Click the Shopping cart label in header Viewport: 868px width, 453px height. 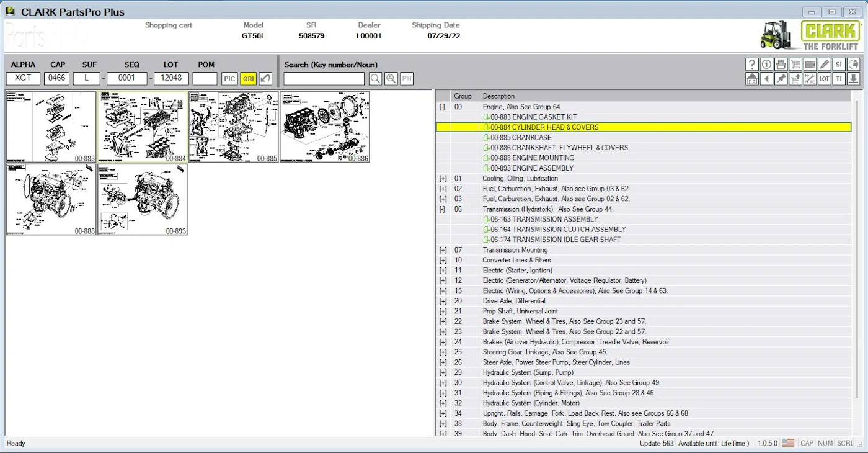pos(169,25)
